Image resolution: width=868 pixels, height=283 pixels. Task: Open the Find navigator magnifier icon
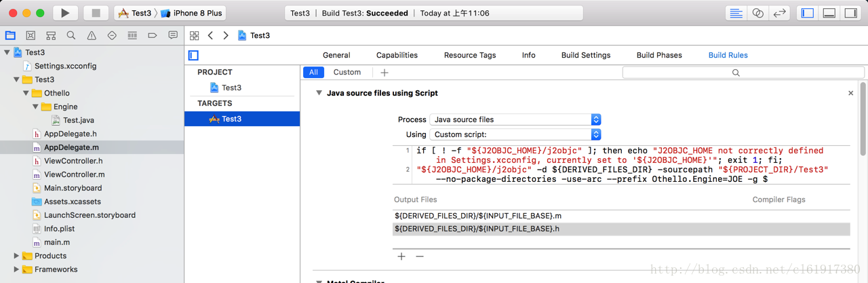(x=71, y=35)
